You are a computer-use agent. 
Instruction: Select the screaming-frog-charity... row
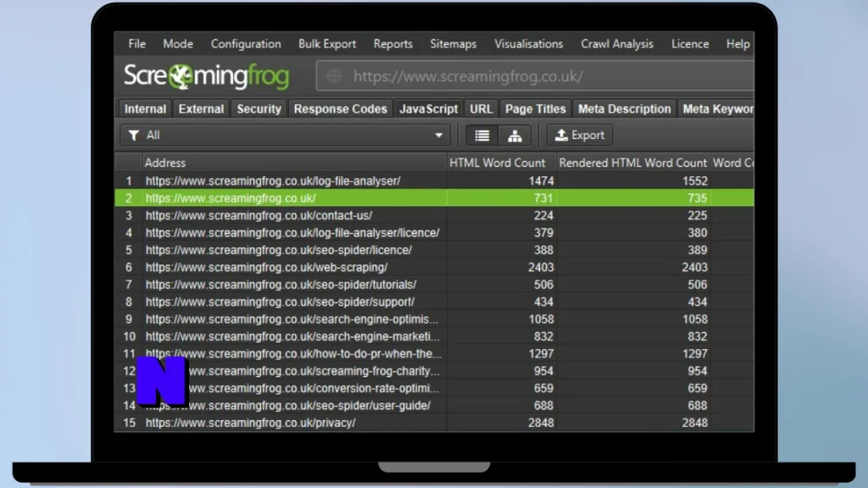[434, 371]
